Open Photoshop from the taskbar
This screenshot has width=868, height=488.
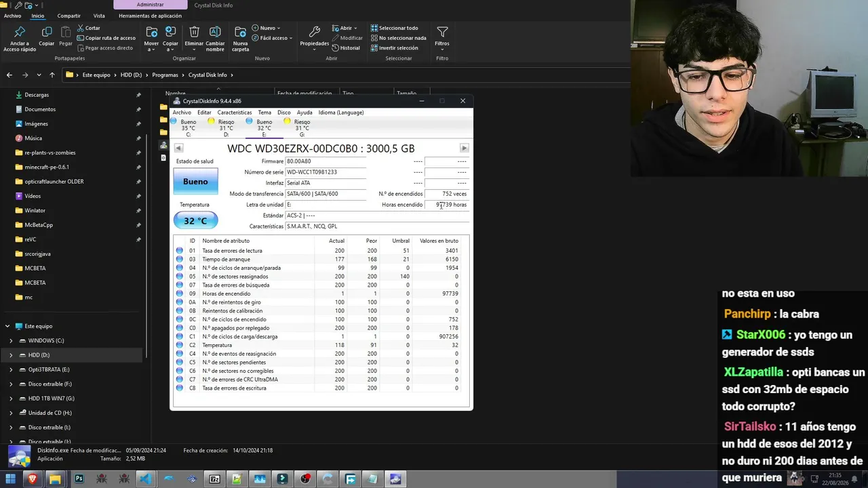(x=79, y=479)
